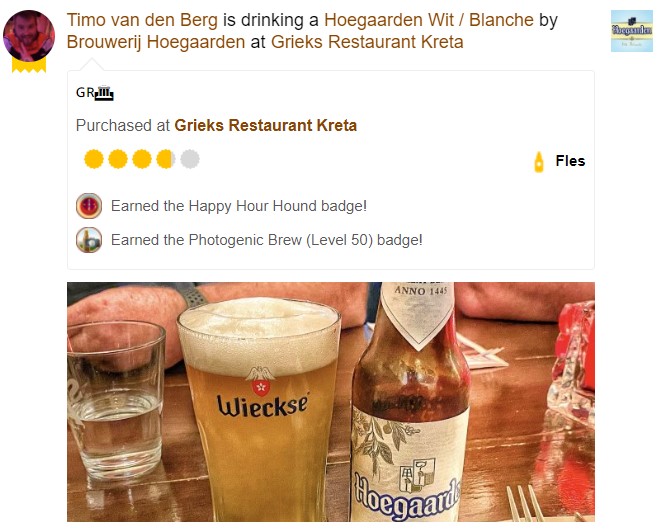Open Timo van den Berg profile link
This screenshot has height=532, width=670.
click(142, 20)
